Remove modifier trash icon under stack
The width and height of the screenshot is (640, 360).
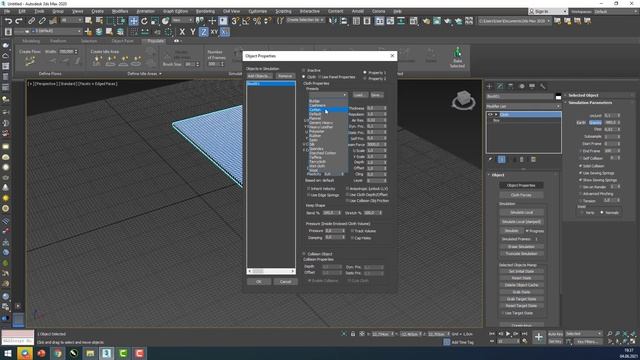point(522,160)
